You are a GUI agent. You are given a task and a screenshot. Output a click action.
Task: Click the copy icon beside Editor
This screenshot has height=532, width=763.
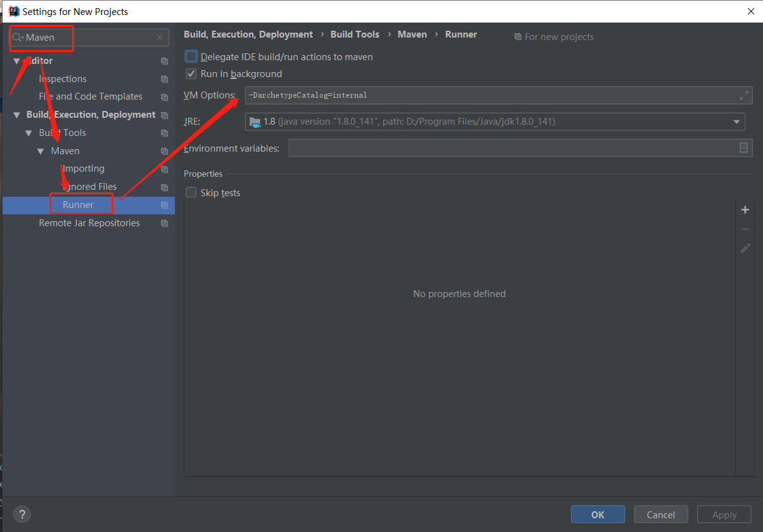click(x=164, y=61)
